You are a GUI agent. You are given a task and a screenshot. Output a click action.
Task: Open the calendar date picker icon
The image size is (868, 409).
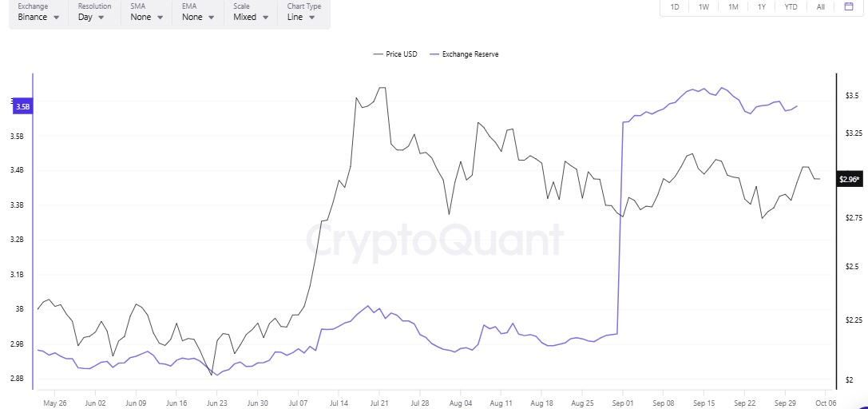point(848,7)
